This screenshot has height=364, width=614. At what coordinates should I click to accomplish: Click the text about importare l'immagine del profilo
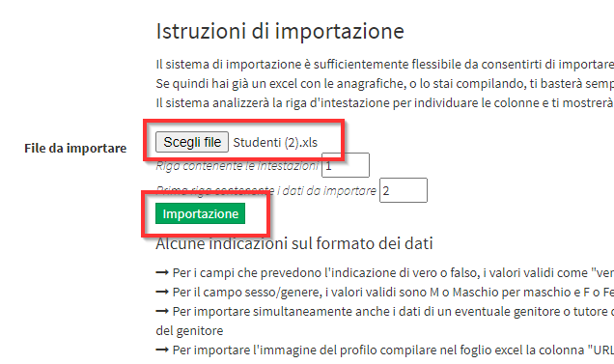393,350
